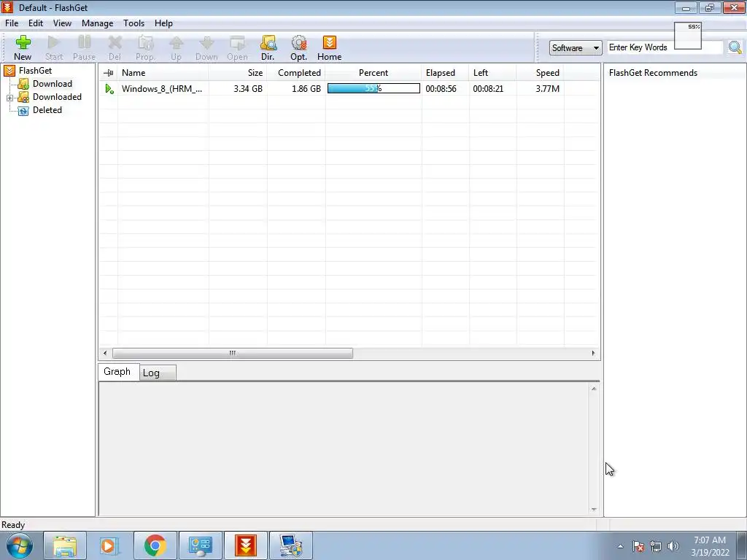Screen dimensions: 747x560
Task: Click the green downloading status icon in Windows_8 row
Action: click(109, 88)
